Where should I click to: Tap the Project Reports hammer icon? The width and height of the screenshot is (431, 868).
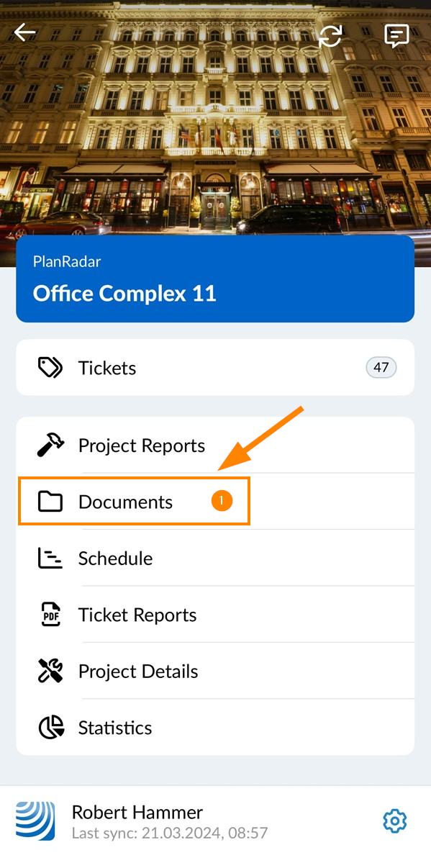(x=50, y=446)
